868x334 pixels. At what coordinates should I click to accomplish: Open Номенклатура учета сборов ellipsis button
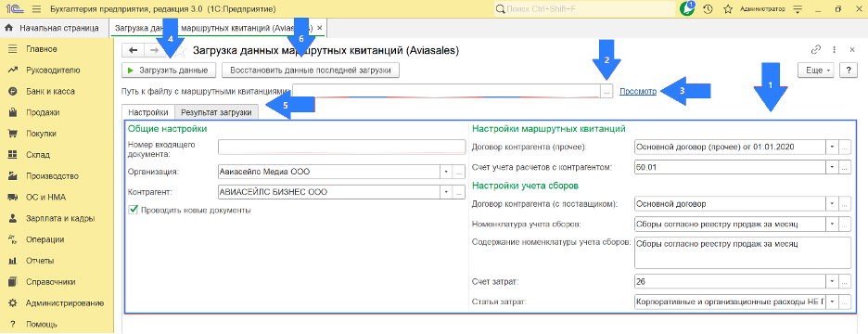click(x=845, y=225)
